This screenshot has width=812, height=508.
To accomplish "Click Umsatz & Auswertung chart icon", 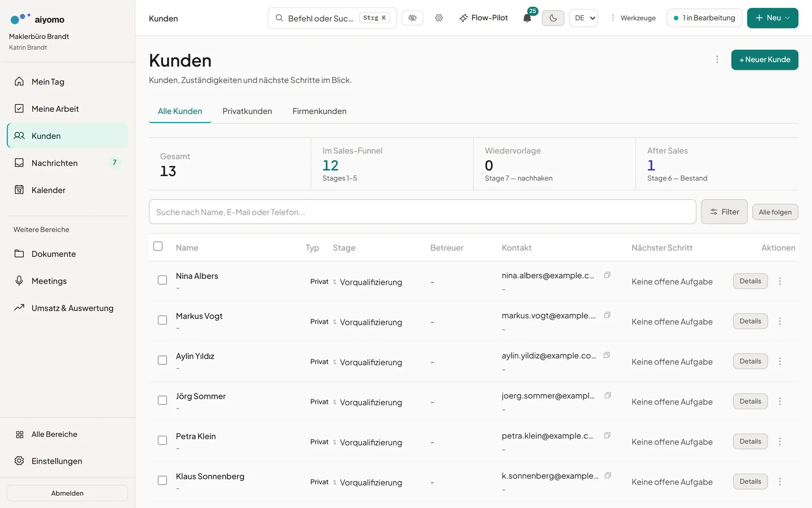I will [x=19, y=308].
